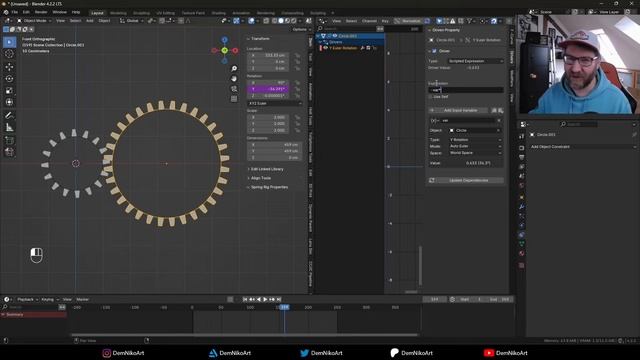
Task: Select the Select Box tool in viewport toolbar
Action: 9,42
